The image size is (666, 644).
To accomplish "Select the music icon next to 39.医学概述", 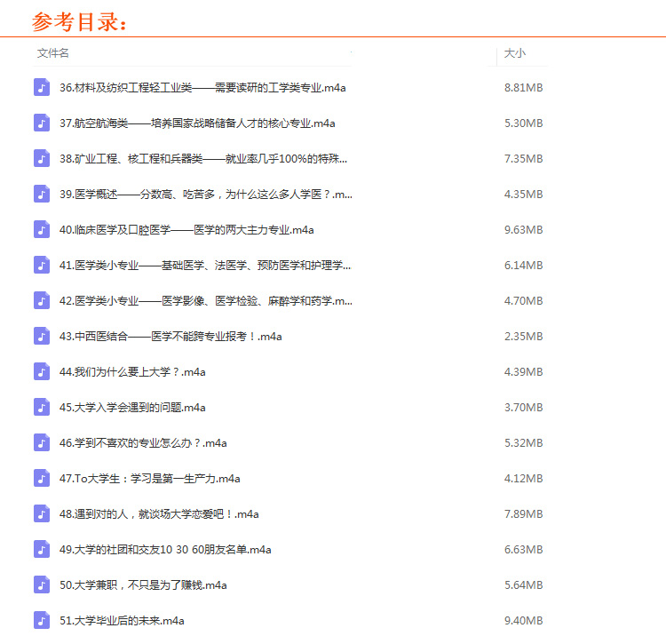I will coord(42,194).
